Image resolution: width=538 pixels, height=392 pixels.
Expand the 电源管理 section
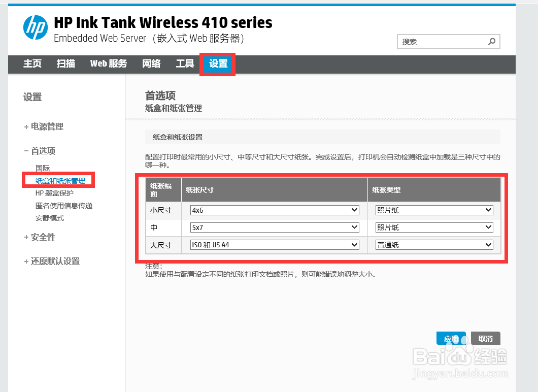pyautogui.click(x=44, y=126)
